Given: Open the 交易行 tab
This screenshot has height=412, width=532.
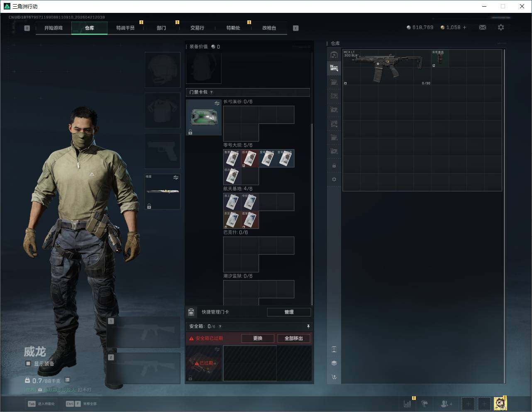Looking at the screenshot, I should tap(197, 28).
